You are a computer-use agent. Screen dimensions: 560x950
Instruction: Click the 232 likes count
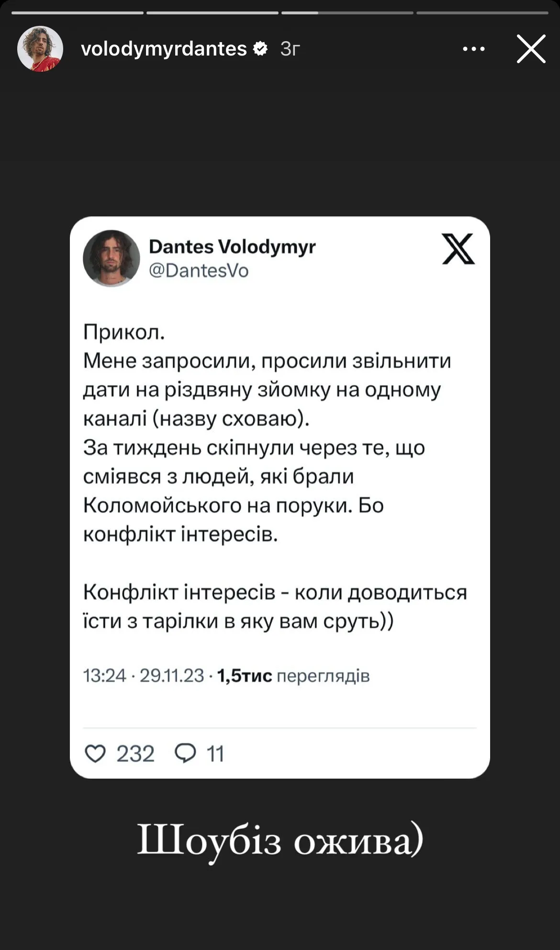coord(135,754)
